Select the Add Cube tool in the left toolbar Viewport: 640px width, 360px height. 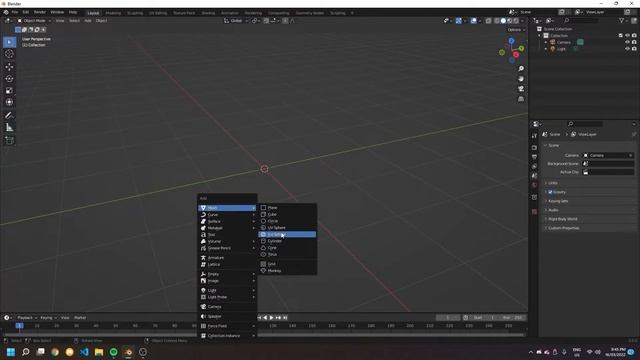point(9,140)
